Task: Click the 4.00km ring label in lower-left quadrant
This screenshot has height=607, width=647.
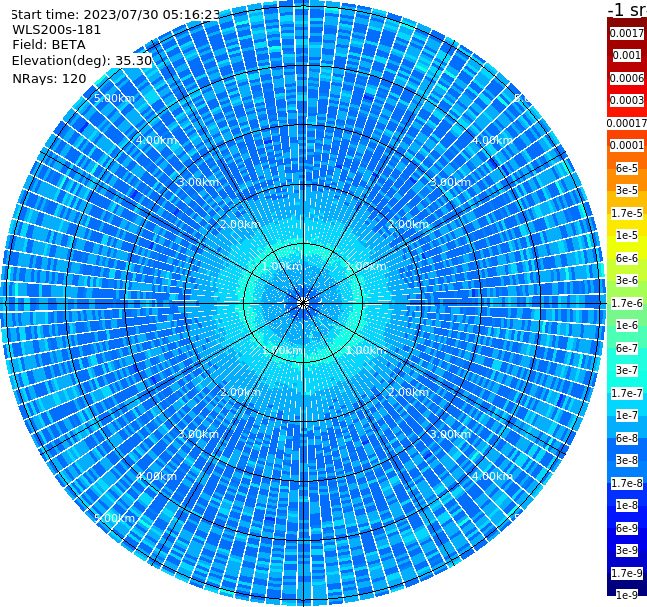Action: [x=156, y=476]
